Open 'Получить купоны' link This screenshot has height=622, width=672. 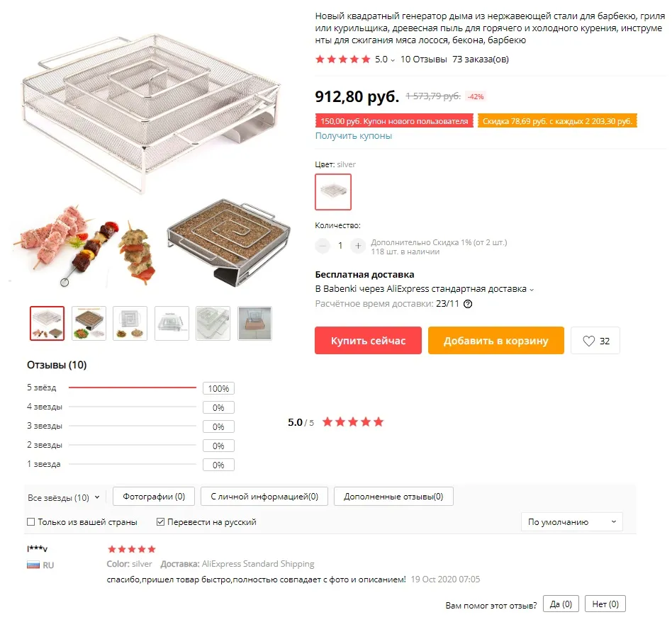pyautogui.click(x=354, y=136)
